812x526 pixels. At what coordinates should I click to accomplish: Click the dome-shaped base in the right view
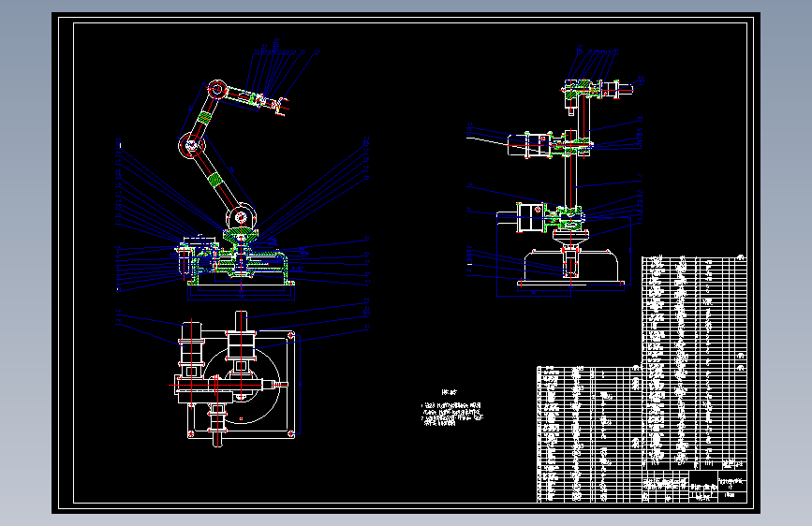[x=571, y=268]
